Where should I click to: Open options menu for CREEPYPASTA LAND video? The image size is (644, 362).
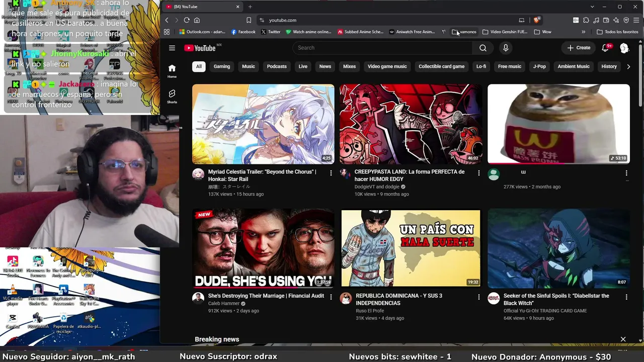pos(478,173)
